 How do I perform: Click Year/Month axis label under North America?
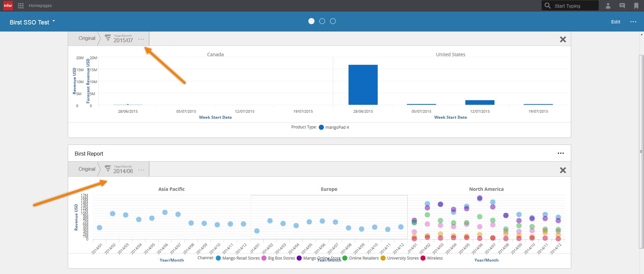point(486,260)
